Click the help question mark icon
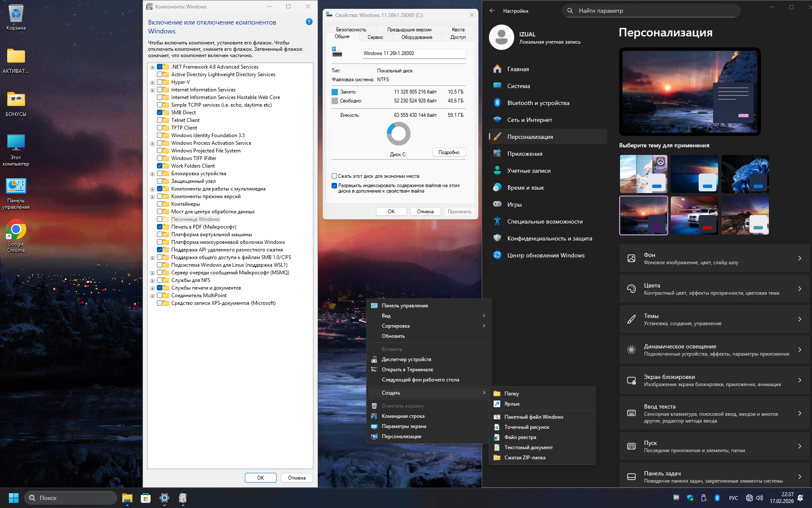The width and height of the screenshot is (812, 508). (x=309, y=22)
